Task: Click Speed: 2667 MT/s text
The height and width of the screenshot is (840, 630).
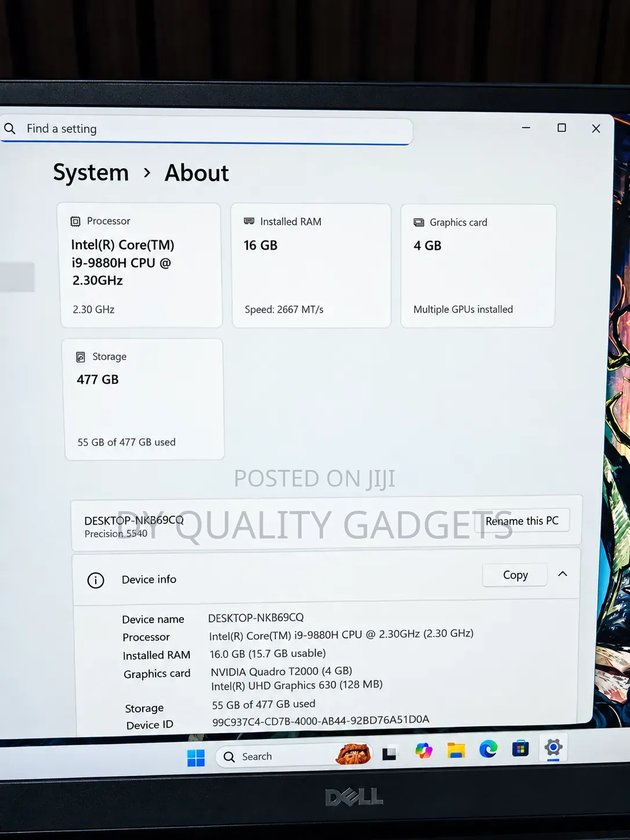Action: [284, 310]
